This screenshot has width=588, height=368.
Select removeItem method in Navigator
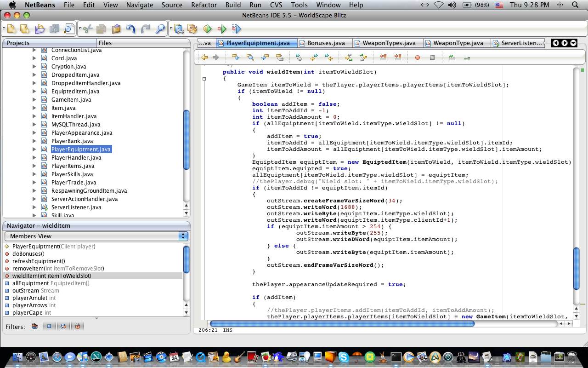point(58,268)
